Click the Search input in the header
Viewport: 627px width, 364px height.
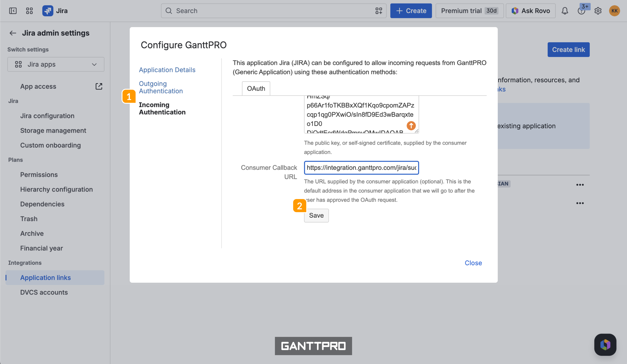pos(274,11)
